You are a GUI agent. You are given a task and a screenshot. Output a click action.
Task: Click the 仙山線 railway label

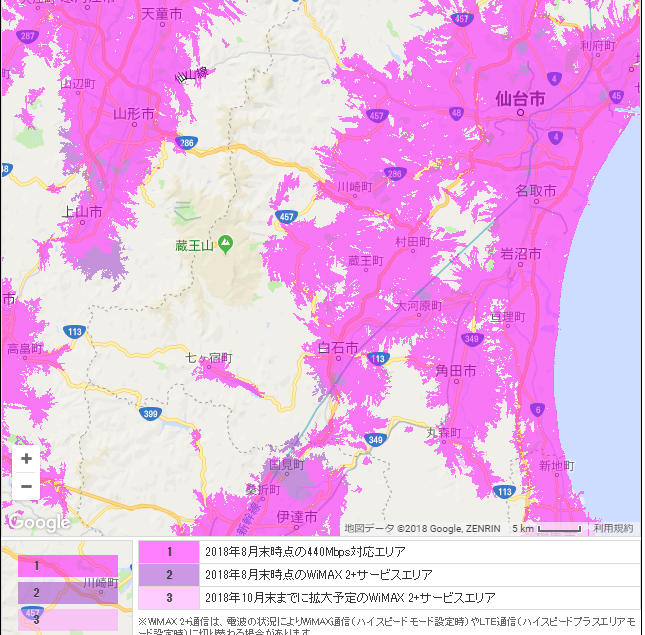click(x=192, y=75)
